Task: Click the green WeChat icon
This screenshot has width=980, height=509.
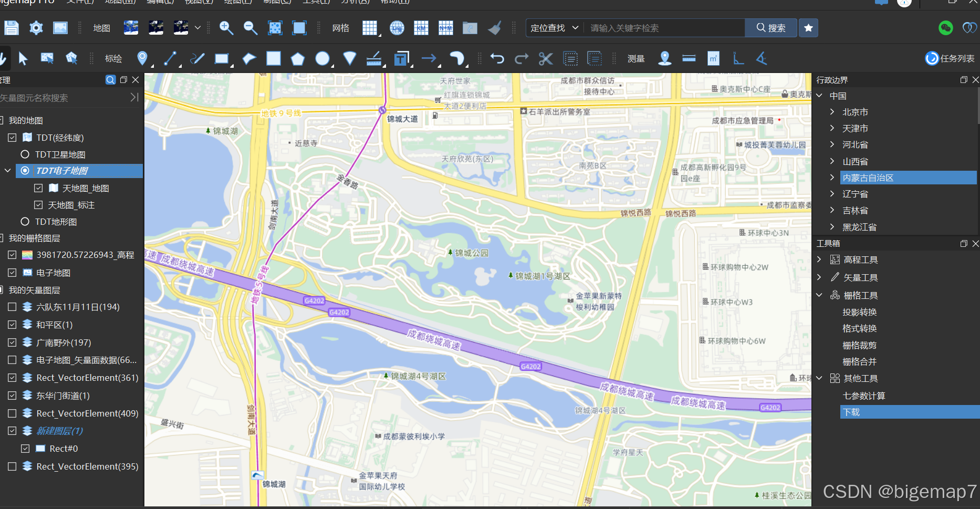Action: (x=946, y=28)
